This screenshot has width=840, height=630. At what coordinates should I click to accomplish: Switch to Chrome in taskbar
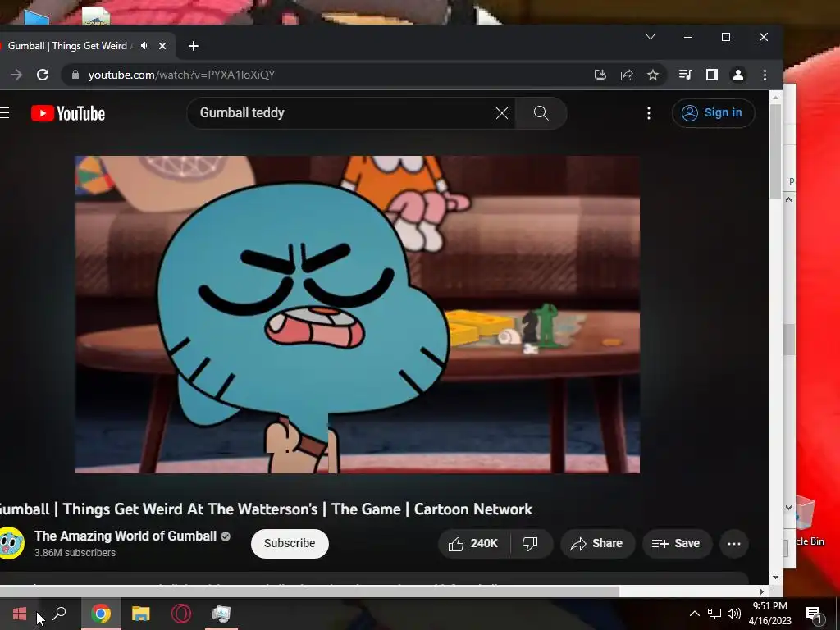click(x=101, y=614)
